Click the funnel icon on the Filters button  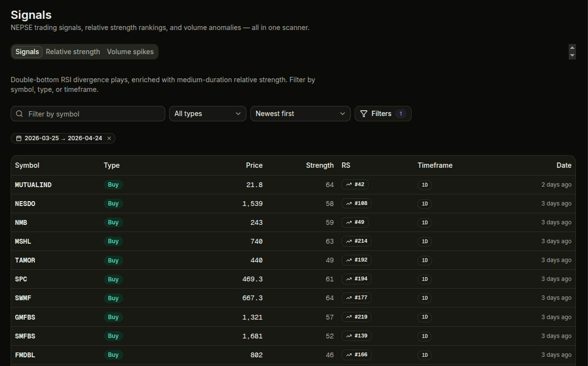(364, 114)
